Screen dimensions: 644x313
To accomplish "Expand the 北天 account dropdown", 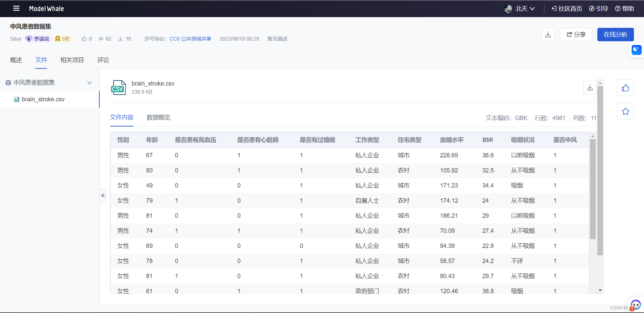I will point(525,9).
